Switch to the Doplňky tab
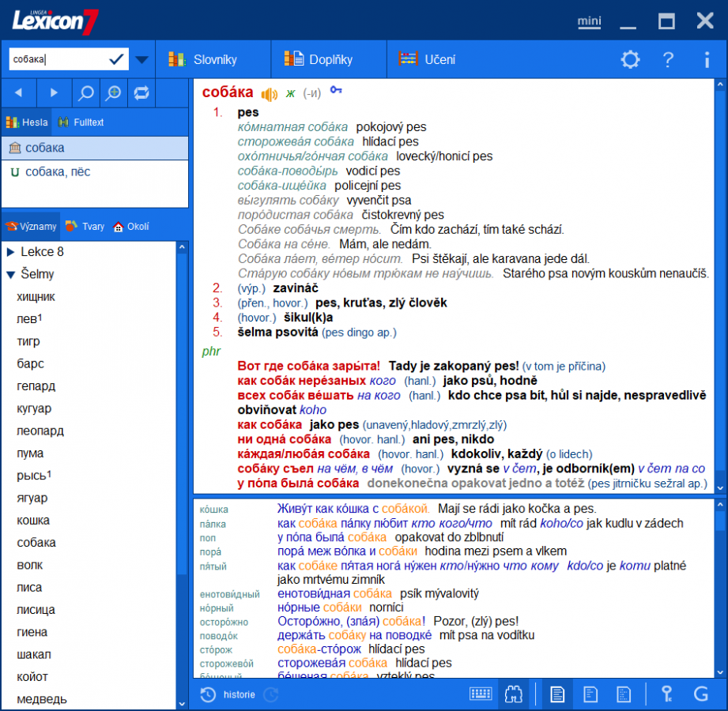The height and width of the screenshot is (711, 728). [x=330, y=59]
